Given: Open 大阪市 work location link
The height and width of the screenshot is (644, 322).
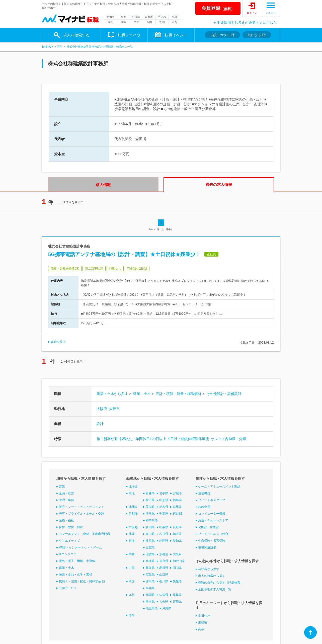Looking at the screenshot, I should click(x=114, y=409).
